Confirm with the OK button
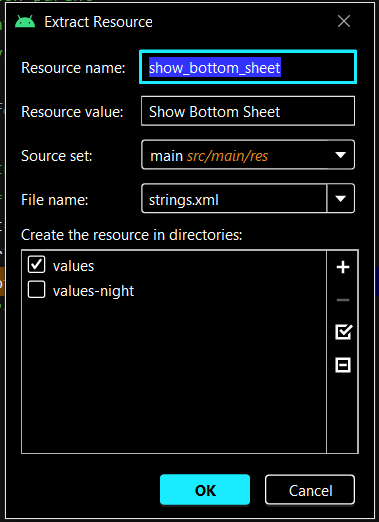The width and height of the screenshot is (379, 522). tap(205, 490)
